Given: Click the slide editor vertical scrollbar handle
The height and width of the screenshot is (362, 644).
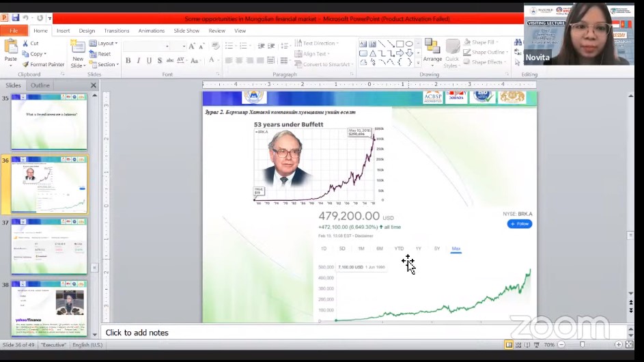Looking at the screenshot, I should pos(630,235).
